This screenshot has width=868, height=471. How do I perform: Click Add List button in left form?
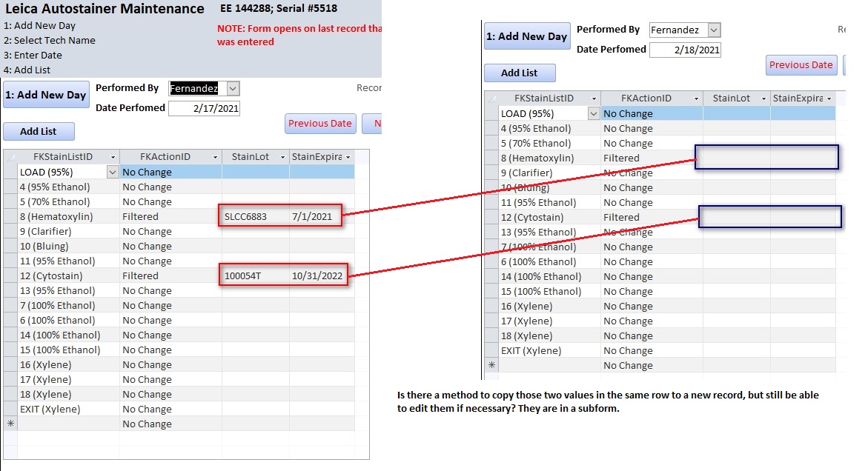tap(39, 132)
